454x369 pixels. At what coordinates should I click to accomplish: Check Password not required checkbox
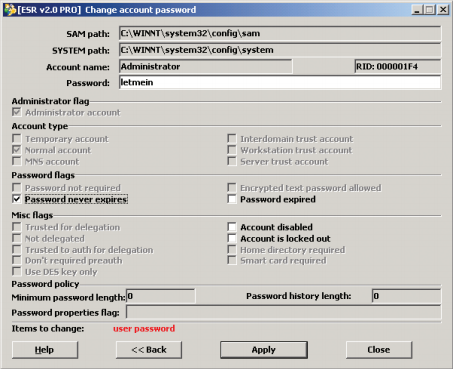click(x=16, y=187)
